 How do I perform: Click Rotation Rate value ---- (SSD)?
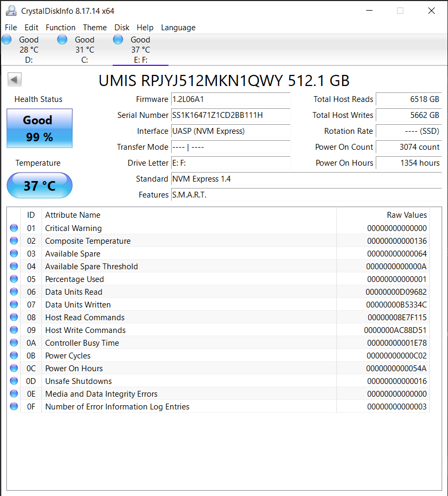click(x=409, y=131)
